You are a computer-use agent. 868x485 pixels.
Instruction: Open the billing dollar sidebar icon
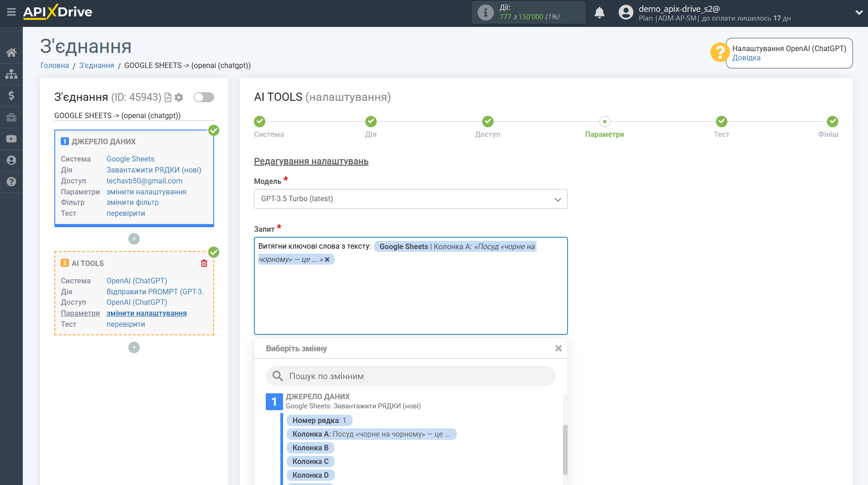click(11, 95)
